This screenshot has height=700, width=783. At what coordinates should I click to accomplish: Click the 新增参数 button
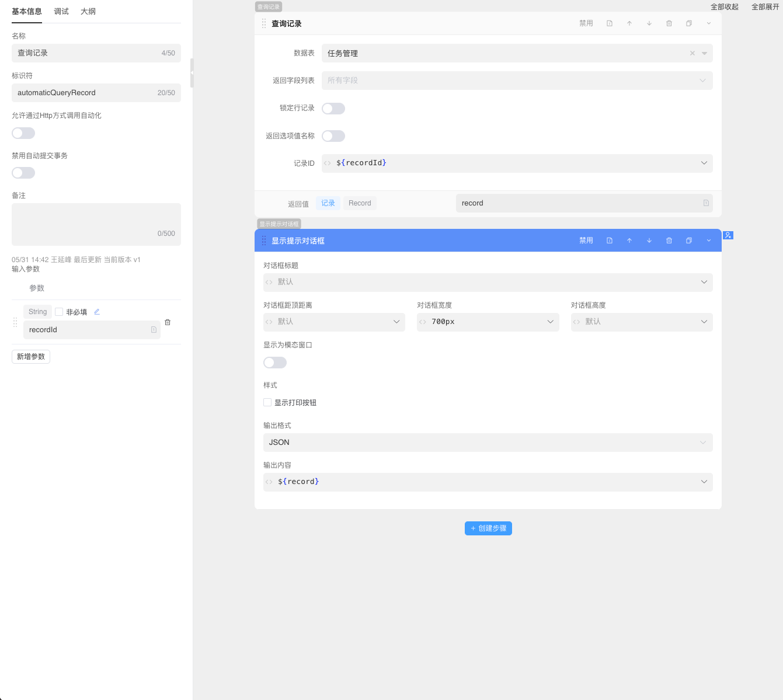[x=31, y=357]
